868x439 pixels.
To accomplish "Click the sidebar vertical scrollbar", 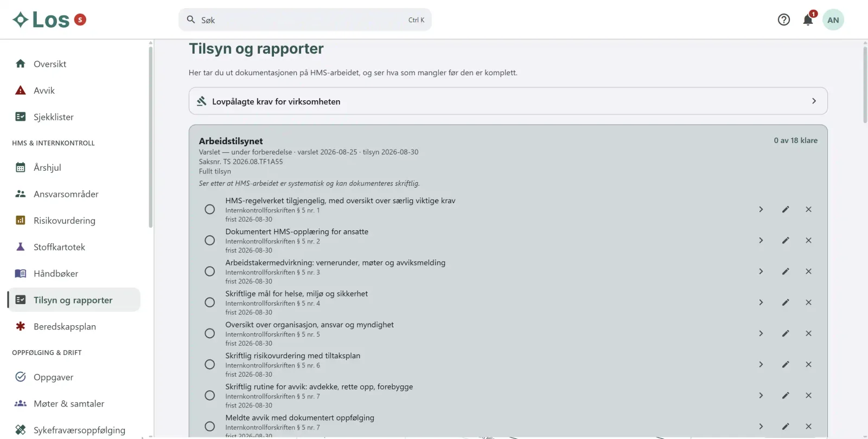I will coord(151,137).
